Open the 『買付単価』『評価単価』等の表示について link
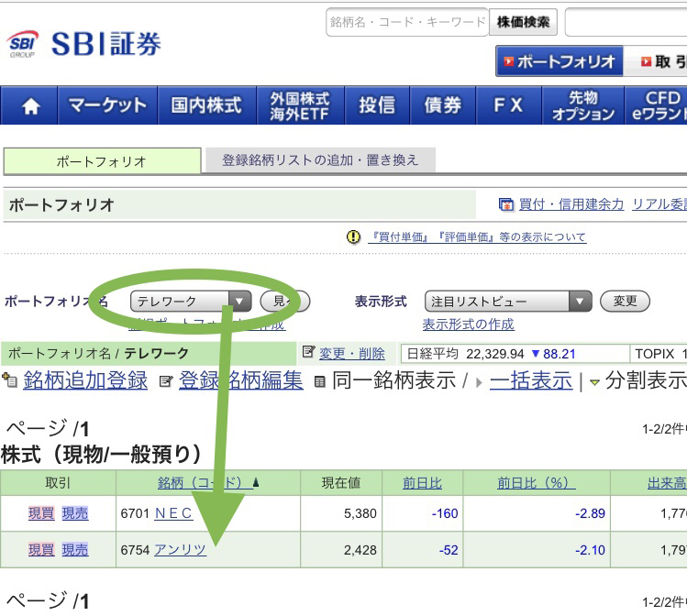The width and height of the screenshot is (687, 616). [477, 236]
